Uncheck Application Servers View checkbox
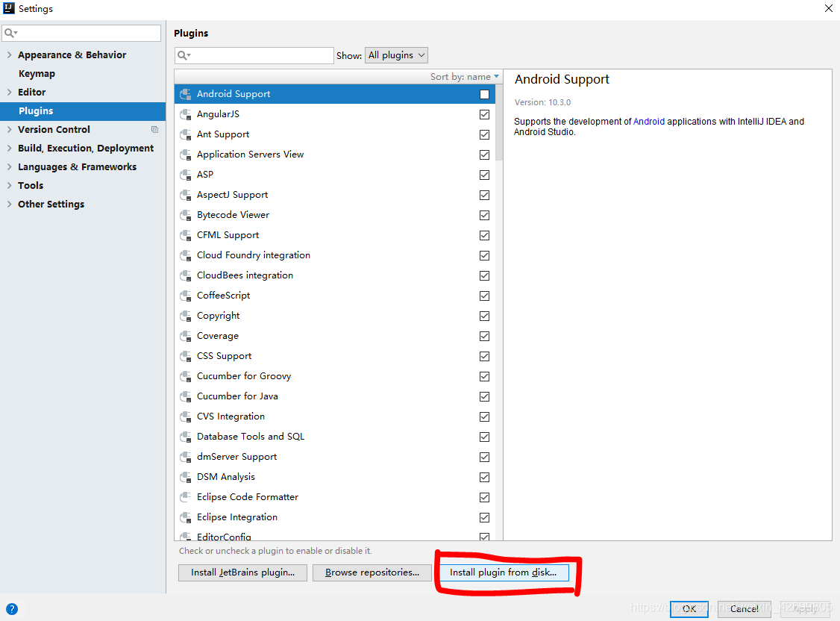840x621 pixels. [484, 155]
